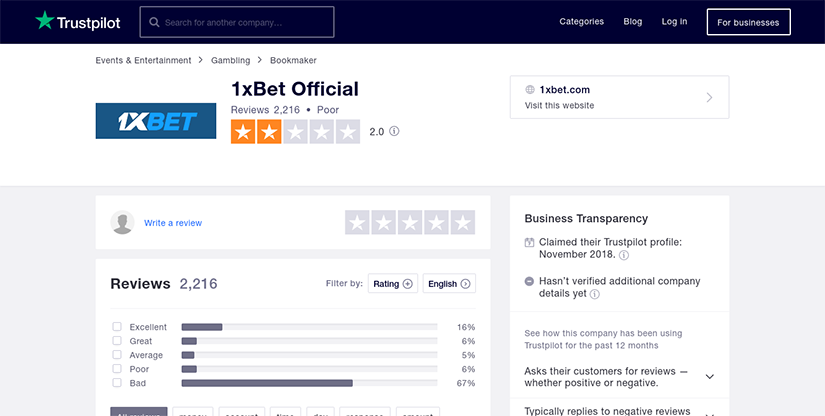Open info icon after 'details yet'
825x416 pixels.
tap(595, 294)
